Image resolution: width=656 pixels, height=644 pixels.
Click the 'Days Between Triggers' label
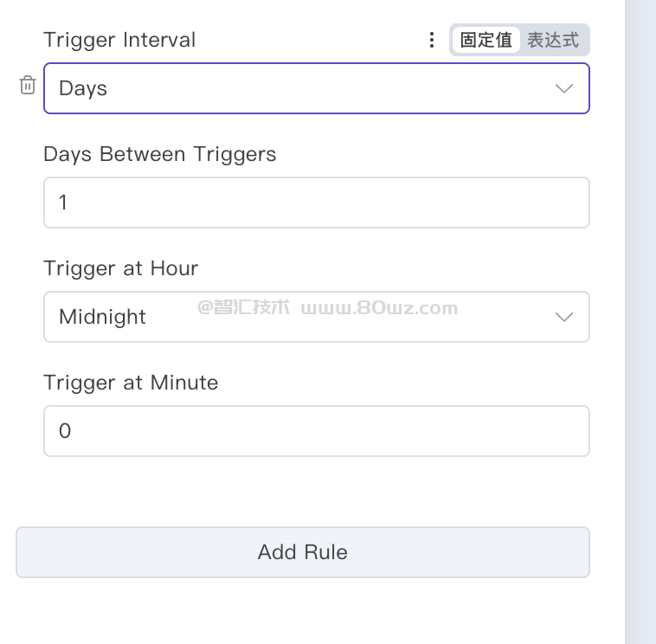pyautogui.click(x=160, y=154)
